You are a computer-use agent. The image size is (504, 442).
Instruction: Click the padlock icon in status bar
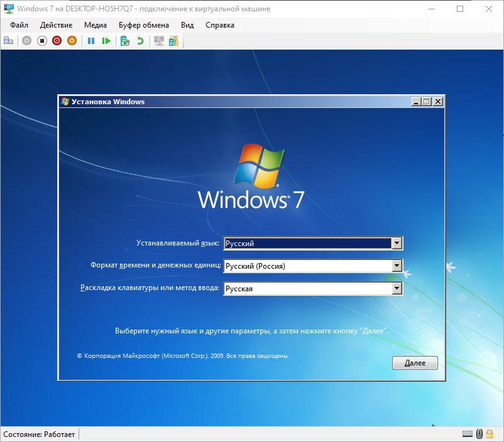tap(490, 434)
